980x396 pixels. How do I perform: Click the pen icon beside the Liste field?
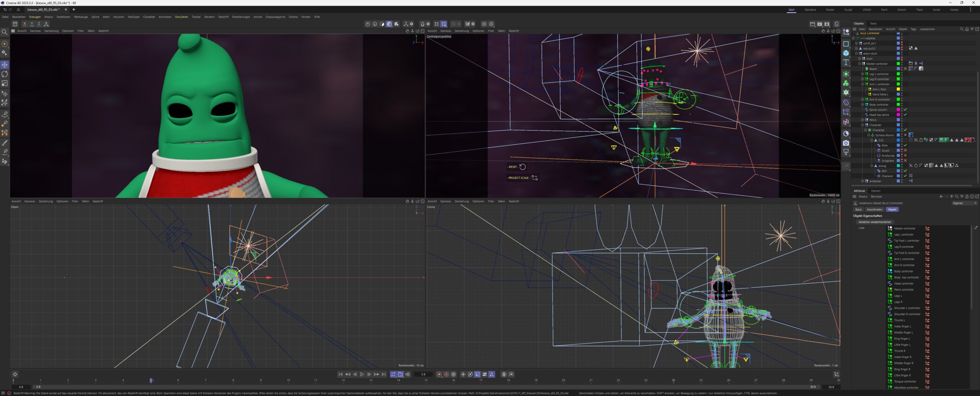point(976,228)
